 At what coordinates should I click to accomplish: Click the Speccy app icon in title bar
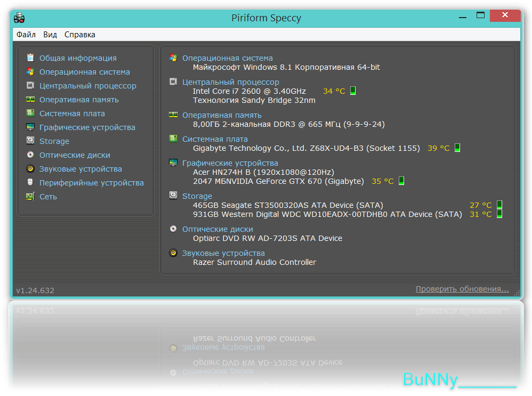(x=19, y=18)
